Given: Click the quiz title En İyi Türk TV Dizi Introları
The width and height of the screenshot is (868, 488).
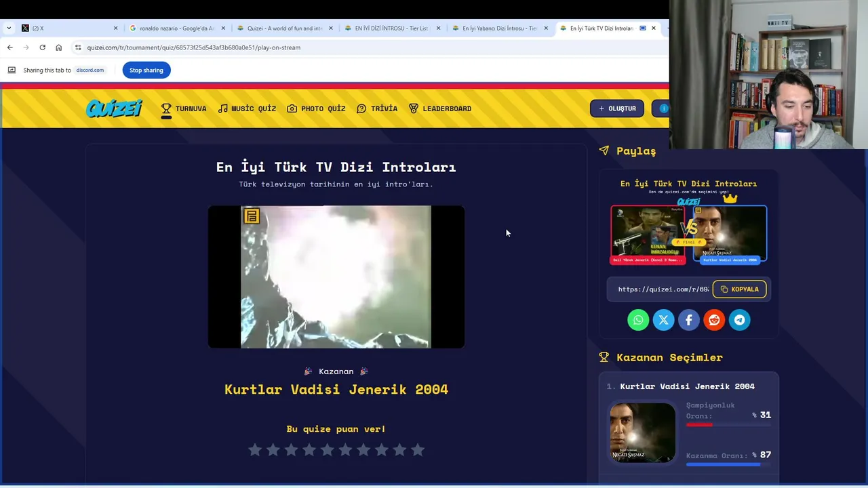Looking at the screenshot, I should tap(336, 167).
